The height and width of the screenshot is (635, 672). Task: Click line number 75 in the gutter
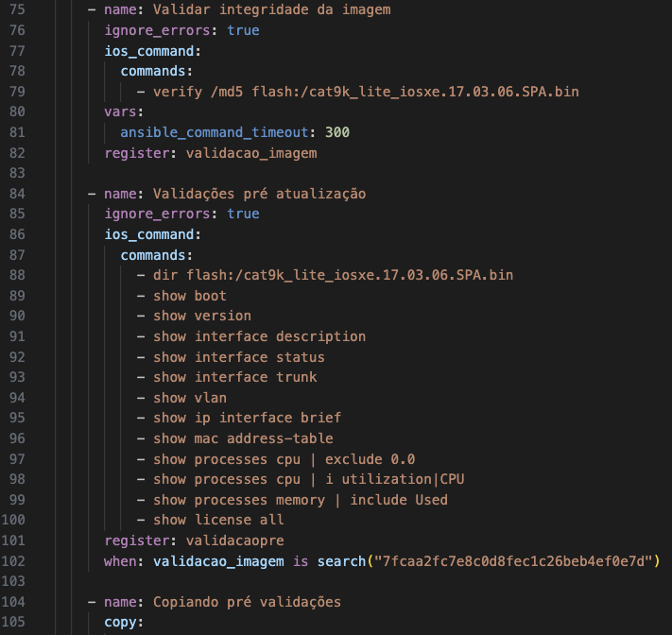pos(17,9)
